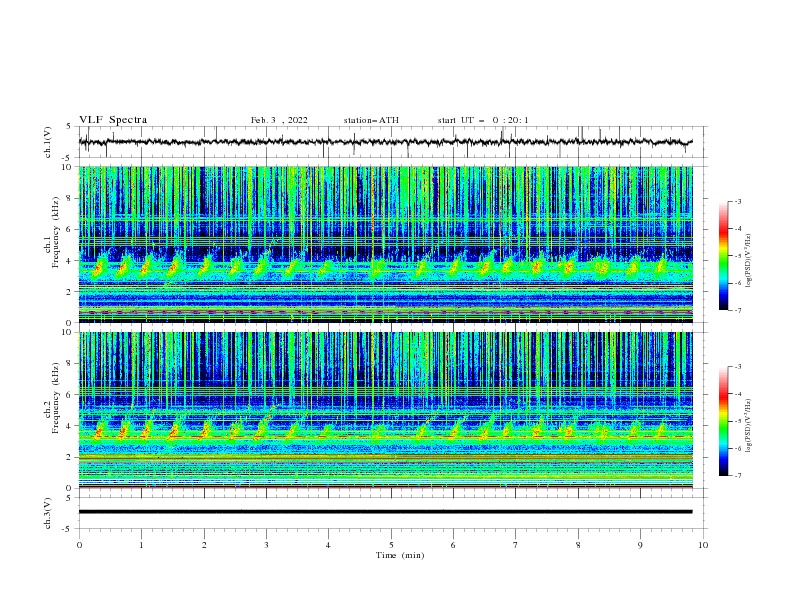Click the '-7' value on upper colorbar

point(737,311)
